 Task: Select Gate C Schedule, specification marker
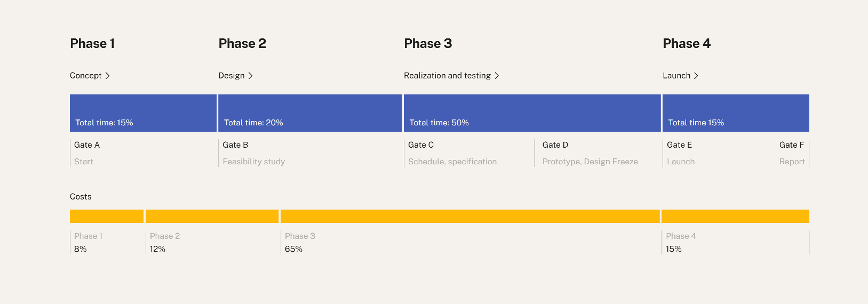click(452, 153)
